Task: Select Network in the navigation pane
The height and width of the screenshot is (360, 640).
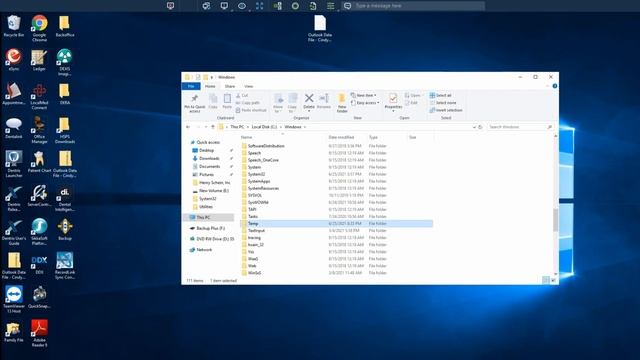Action: click(x=204, y=249)
